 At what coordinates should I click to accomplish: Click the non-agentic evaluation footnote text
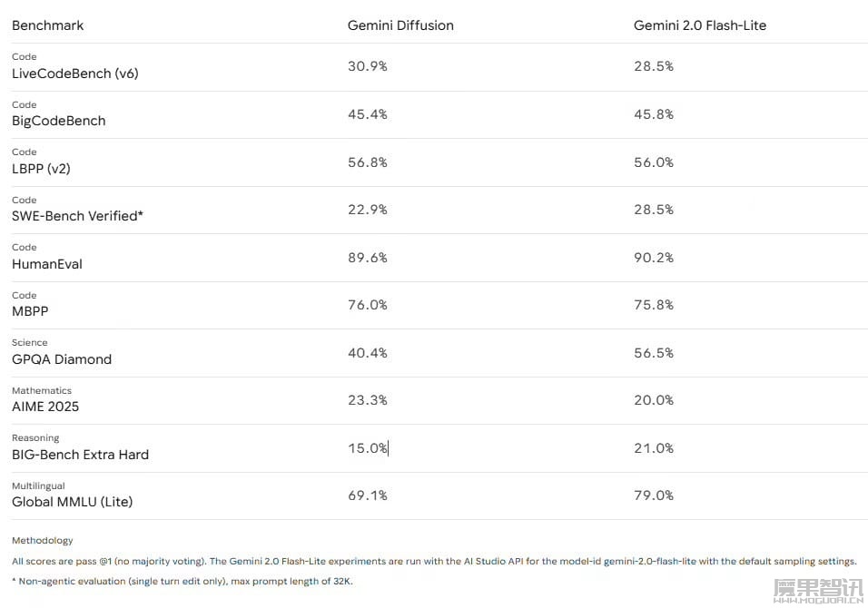(x=182, y=582)
